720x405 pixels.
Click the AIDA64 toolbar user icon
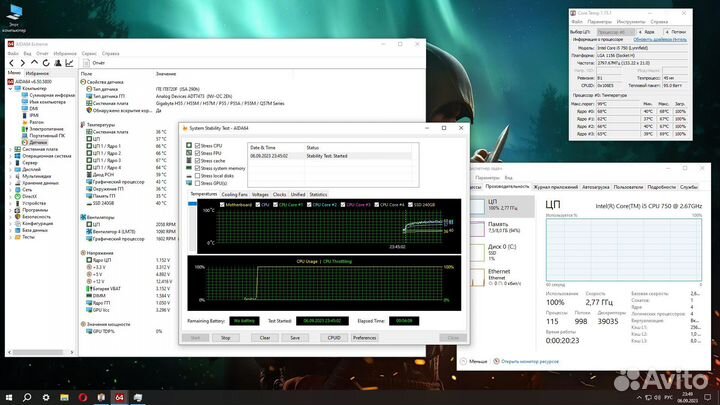[x=58, y=63]
